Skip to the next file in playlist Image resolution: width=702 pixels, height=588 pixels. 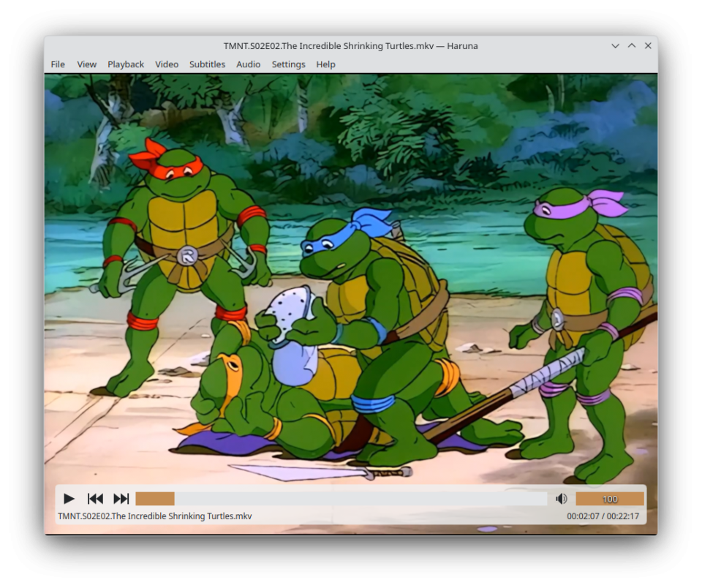tap(121, 499)
